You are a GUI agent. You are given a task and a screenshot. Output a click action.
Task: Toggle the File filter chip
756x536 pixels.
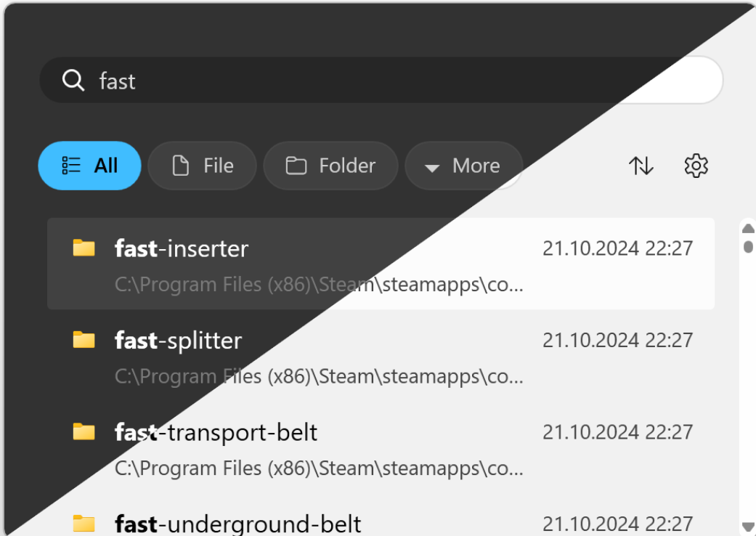click(x=202, y=166)
